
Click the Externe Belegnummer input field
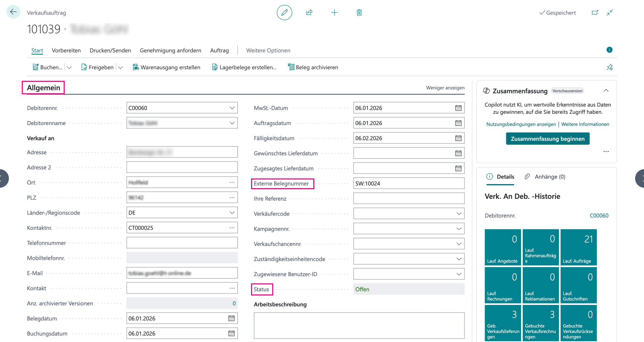click(409, 183)
